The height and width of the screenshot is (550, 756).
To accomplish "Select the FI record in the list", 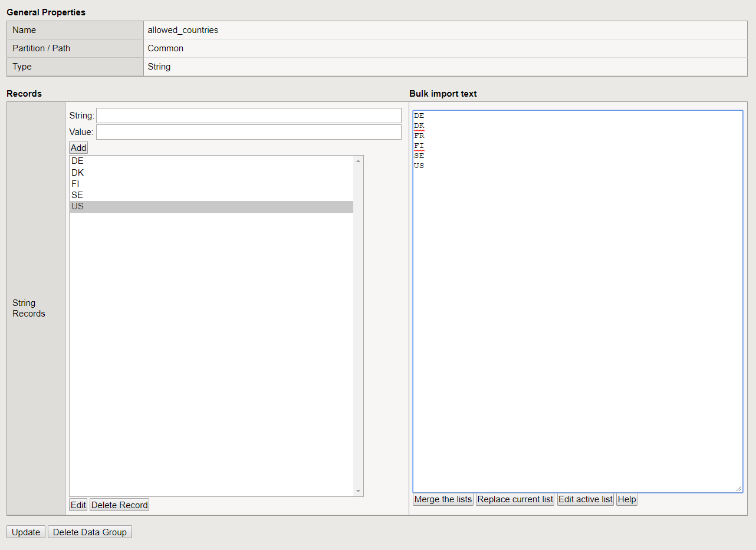I will [x=211, y=184].
